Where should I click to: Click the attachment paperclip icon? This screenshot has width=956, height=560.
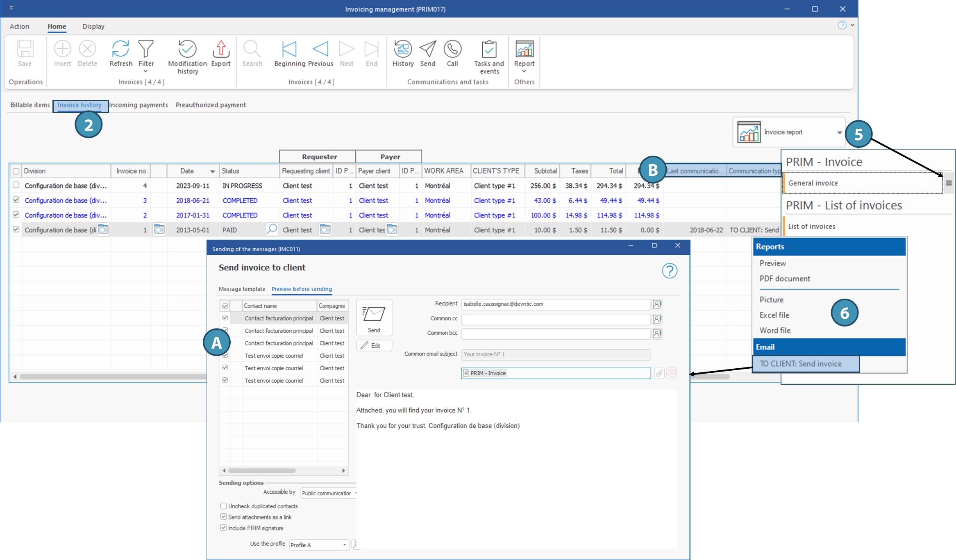click(x=659, y=373)
